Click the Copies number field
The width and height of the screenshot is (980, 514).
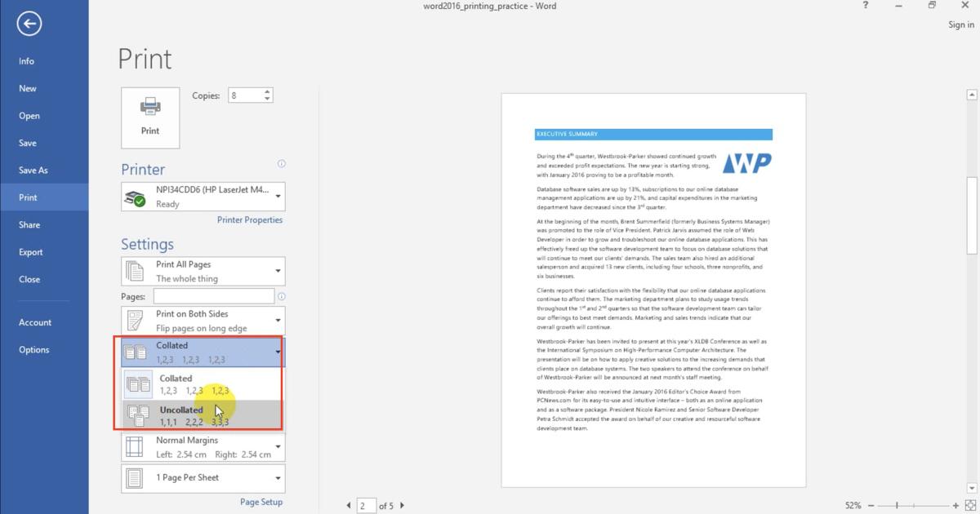[245, 95]
